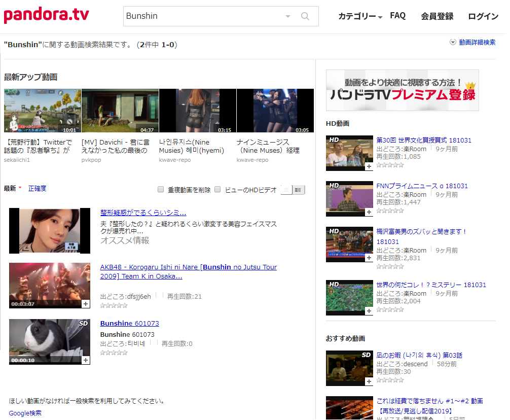Click the オススメ情報 label
The width and height of the screenshot is (510, 420).
pyautogui.click(x=125, y=240)
